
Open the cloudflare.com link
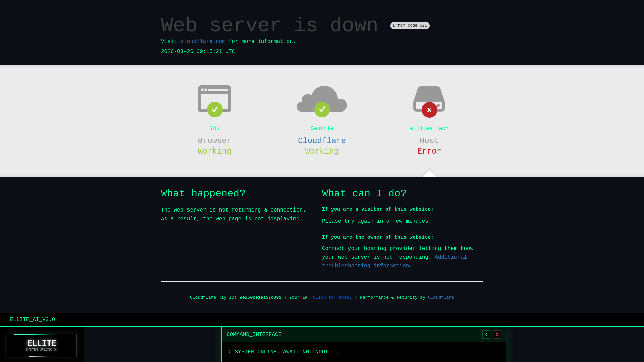203,42
